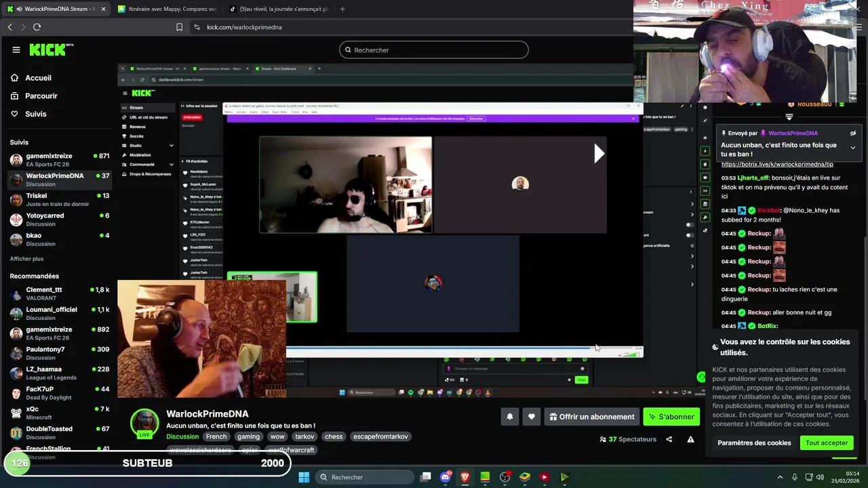868x488 pixels.
Task: Select the WarlockPrimeDNA Stream browser tab
Action: coord(56,9)
